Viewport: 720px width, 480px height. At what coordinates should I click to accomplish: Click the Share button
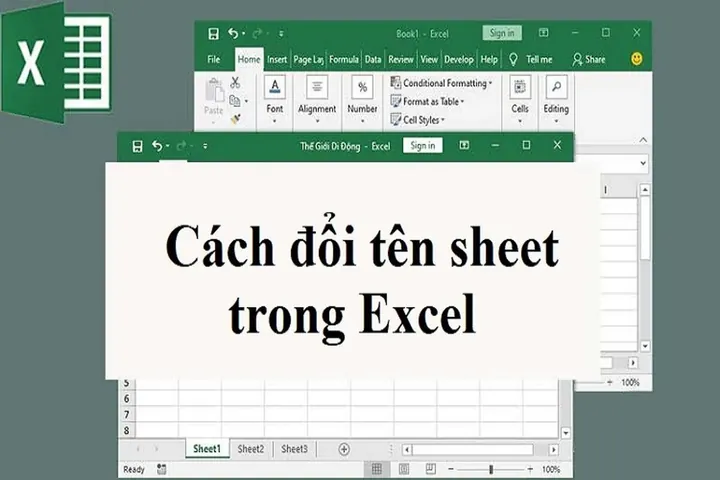click(x=589, y=59)
